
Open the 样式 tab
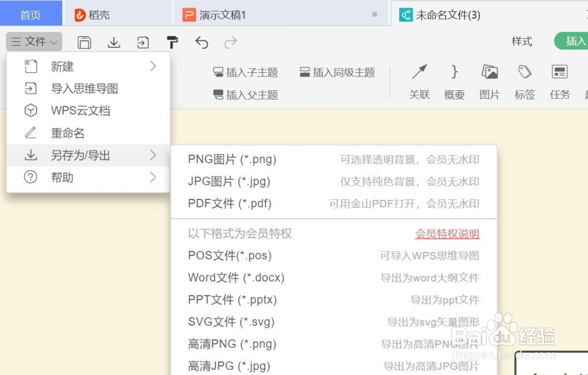click(522, 41)
